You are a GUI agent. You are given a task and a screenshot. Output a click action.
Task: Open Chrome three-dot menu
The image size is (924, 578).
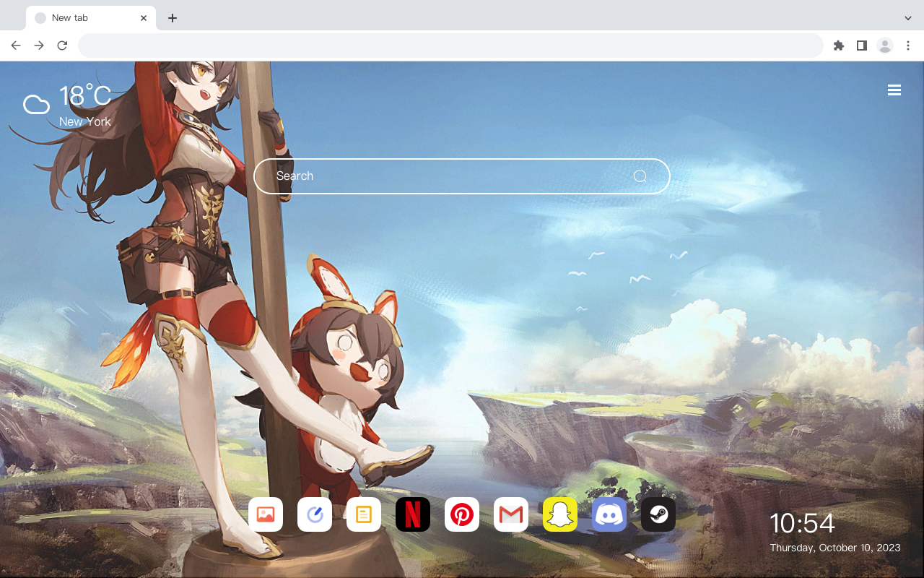coord(908,46)
